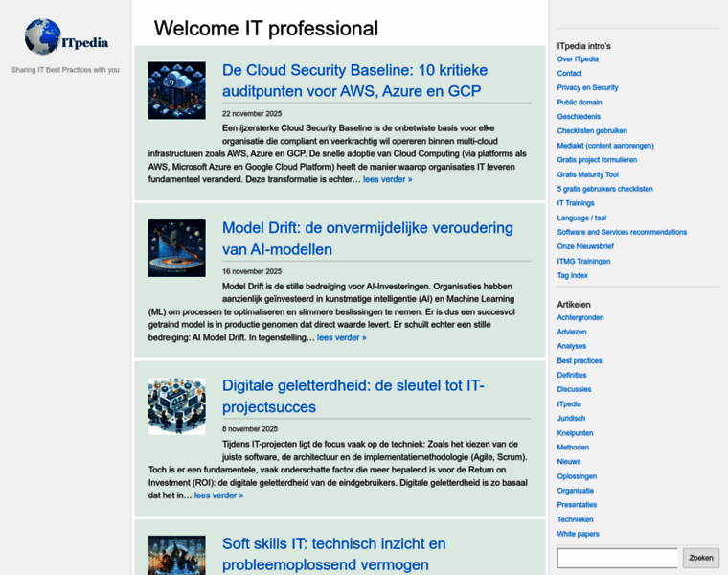
Task: Click the 'Artikelen' sidebar heading
Action: tap(574, 305)
